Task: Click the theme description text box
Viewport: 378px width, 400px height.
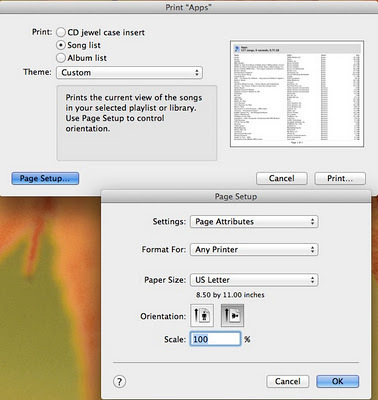Action: [x=137, y=123]
